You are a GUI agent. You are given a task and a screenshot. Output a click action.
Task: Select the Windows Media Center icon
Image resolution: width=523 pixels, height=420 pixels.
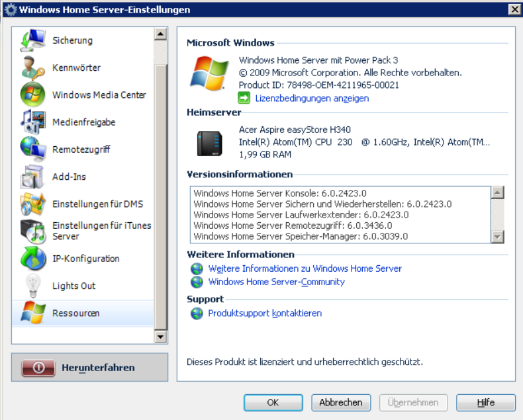pyautogui.click(x=32, y=95)
